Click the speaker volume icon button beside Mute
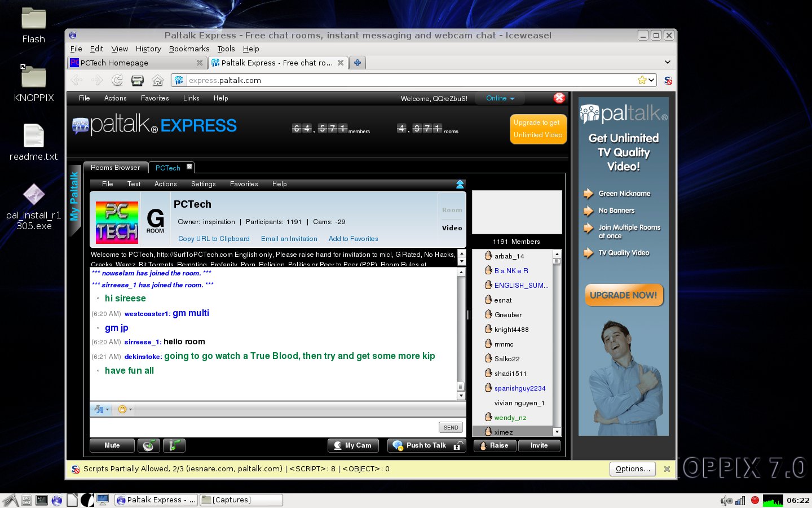The image size is (812, 508). [149, 445]
